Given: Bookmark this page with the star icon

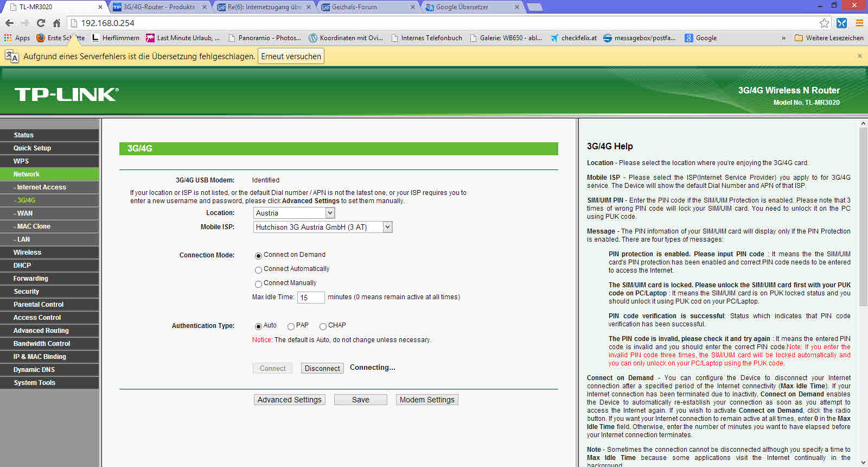Looking at the screenshot, I should click(824, 23).
